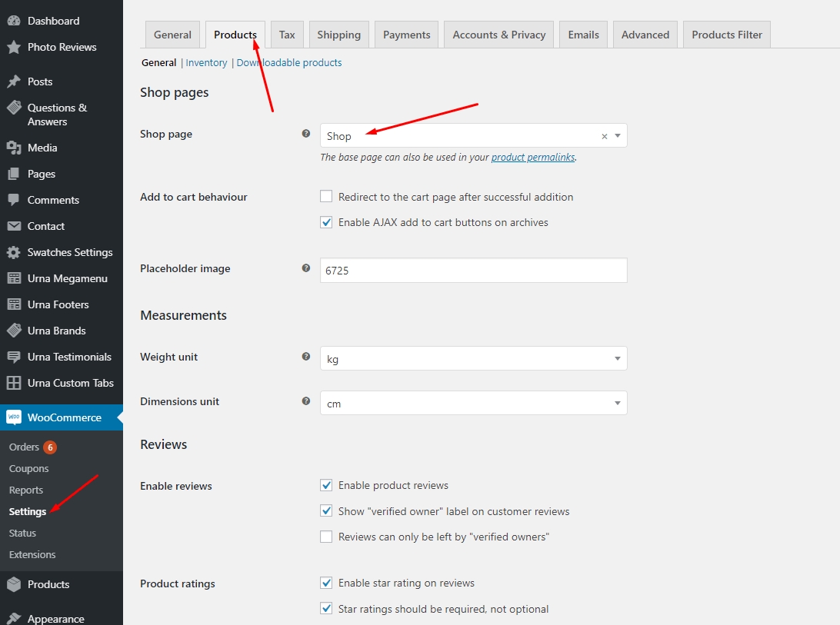Switch to the Shipping tab
Viewport: 840px width, 625px height.
point(338,35)
